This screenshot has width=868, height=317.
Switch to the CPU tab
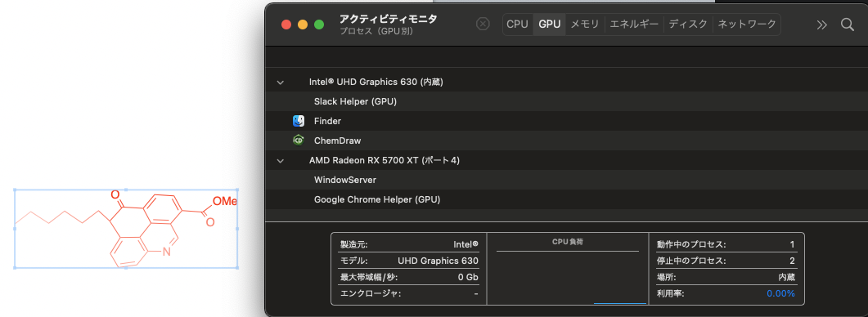click(518, 25)
